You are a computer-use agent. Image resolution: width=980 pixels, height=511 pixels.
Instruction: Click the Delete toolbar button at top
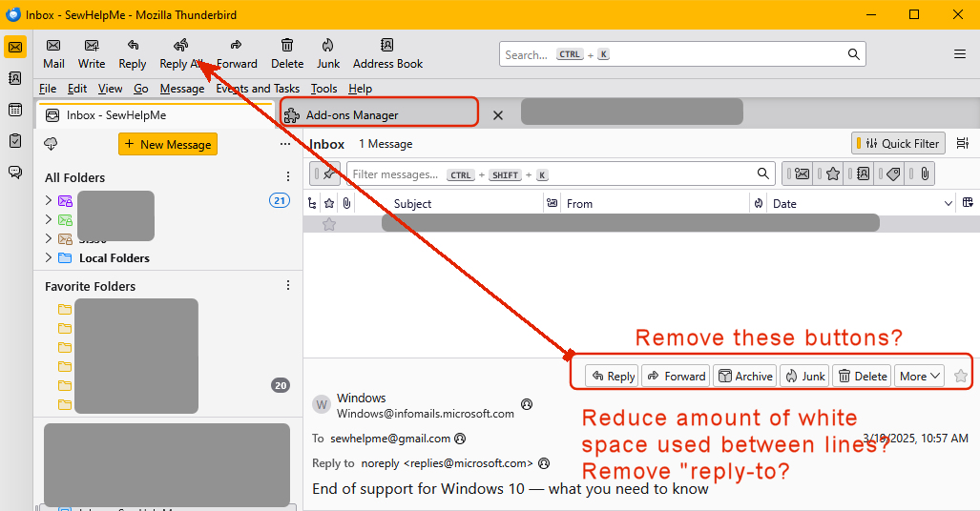pyautogui.click(x=287, y=53)
